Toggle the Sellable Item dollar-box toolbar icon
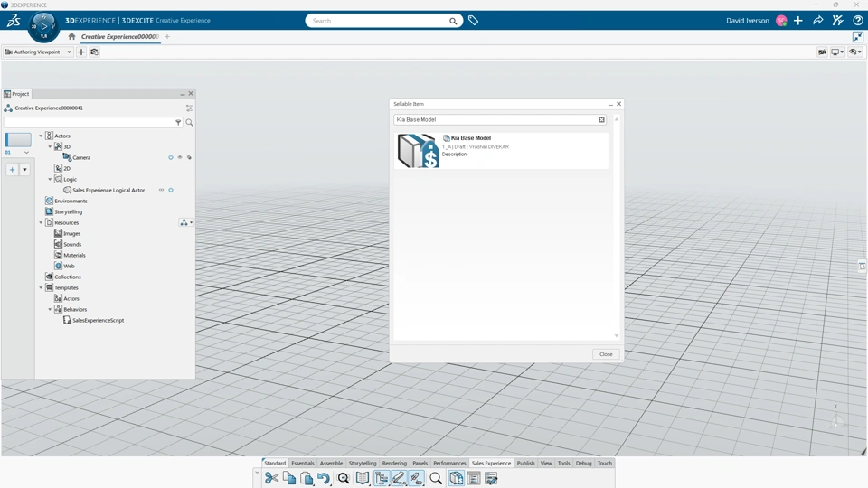This screenshot has height=488, width=868. coord(456,478)
